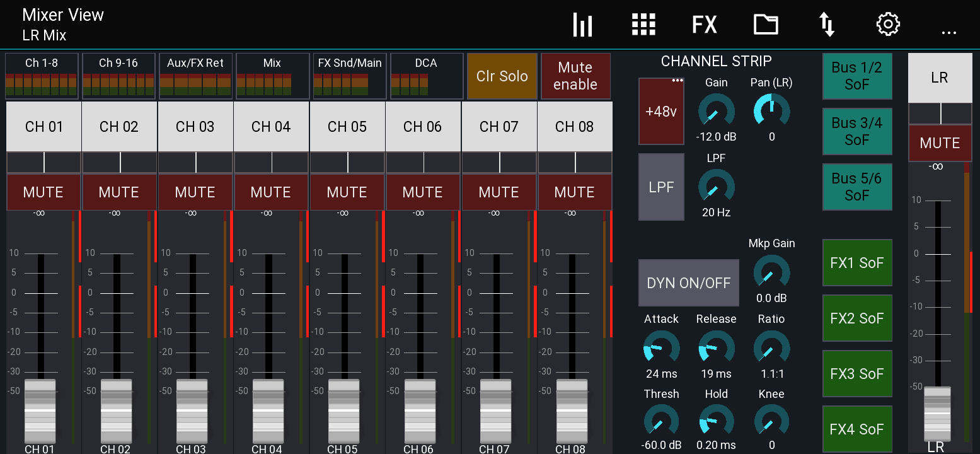The height and width of the screenshot is (454, 980).
Task: Open the FX rack icon
Action: 704,24
